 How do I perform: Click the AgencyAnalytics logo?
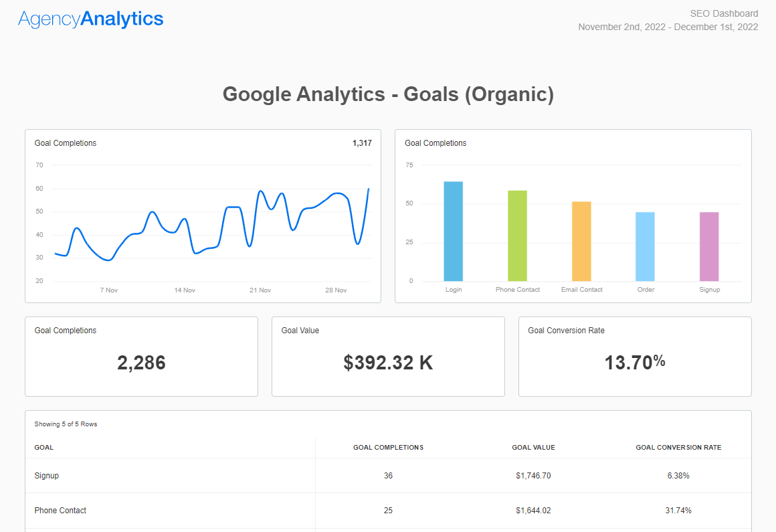[x=90, y=19]
